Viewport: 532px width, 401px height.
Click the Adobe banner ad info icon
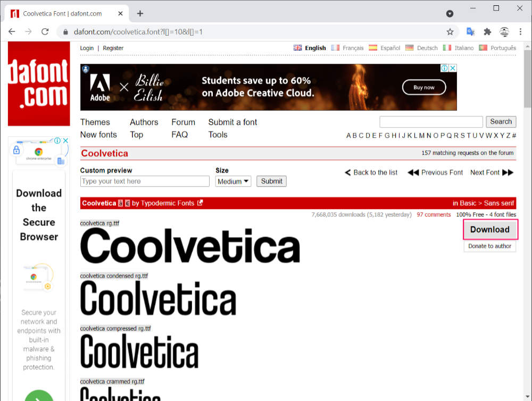(444, 68)
